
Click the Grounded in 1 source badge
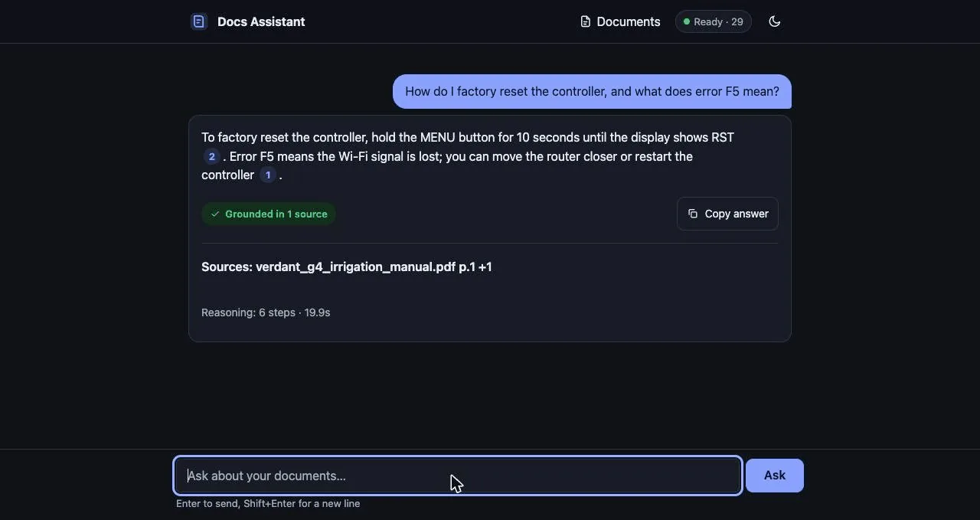269,214
